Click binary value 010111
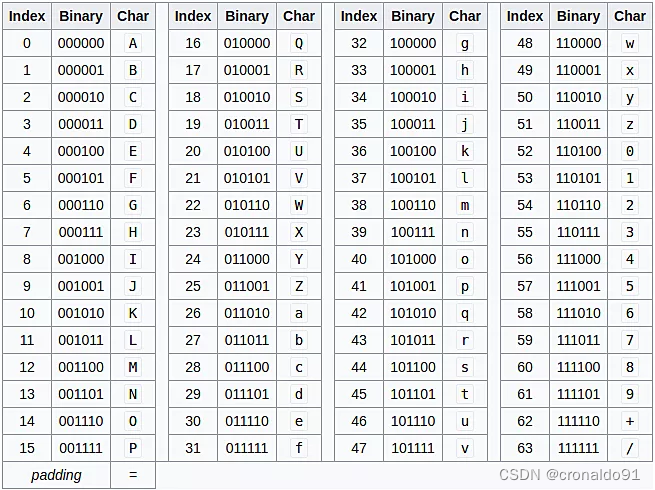Viewport: 655px width, 490px height. click(247, 232)
